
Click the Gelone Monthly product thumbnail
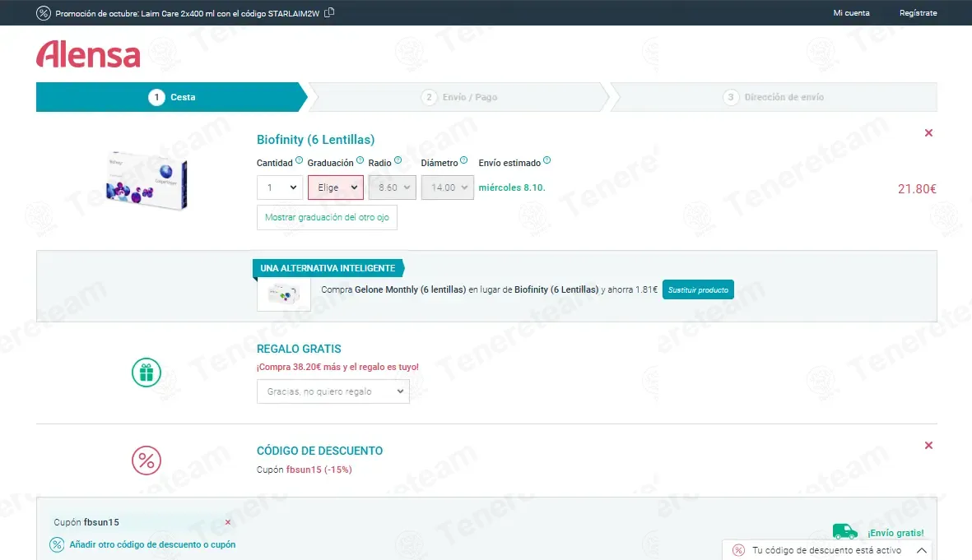coord(284,294)
